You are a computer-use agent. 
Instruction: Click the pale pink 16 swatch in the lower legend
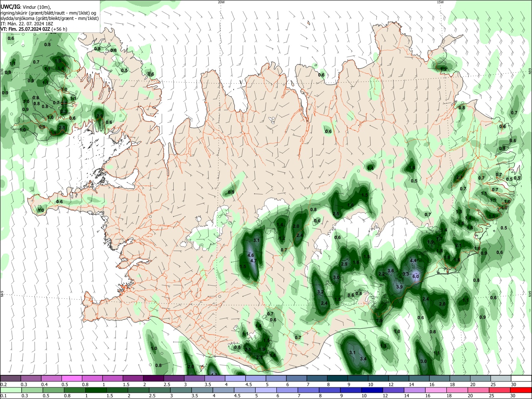[x=435, y=390]
